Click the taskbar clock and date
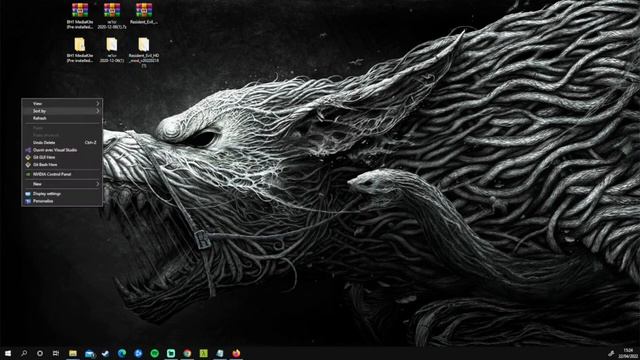Screen dimensions: 640x360 (629, 353)
